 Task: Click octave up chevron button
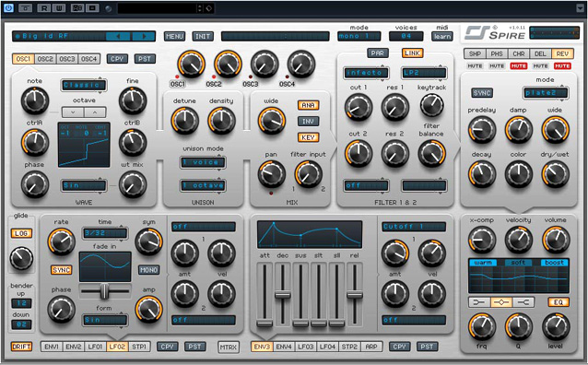point(95,112)
